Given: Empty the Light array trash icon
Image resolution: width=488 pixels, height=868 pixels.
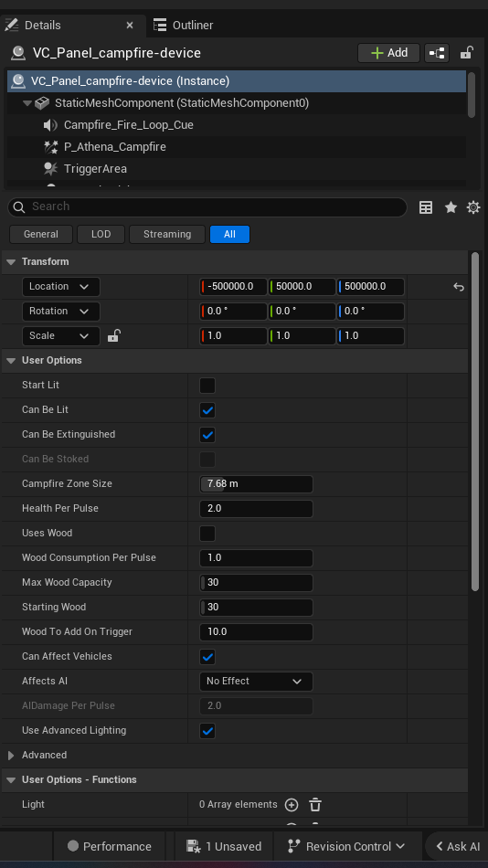Looking at the screenshot, I should [315, 805].
